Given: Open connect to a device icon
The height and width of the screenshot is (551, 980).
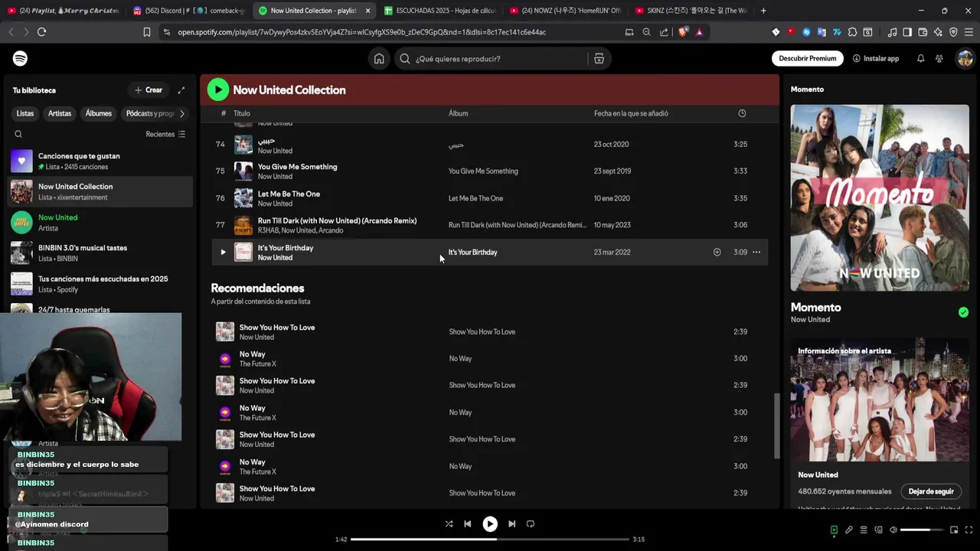Looking at the screenshot, I should click(x=878, y=530).
